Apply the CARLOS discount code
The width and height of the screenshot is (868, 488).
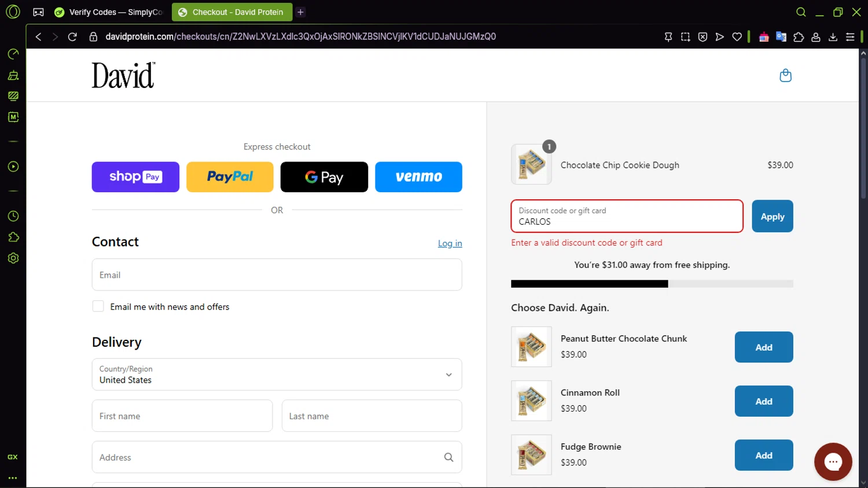point(773,217)
